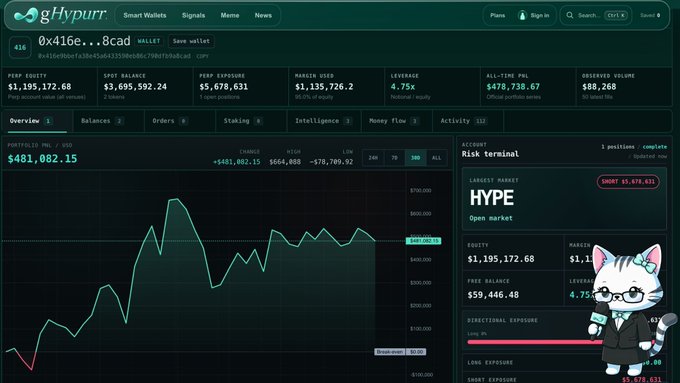Click the $481,082.15 chart price marker
680x383 pixels.
(x=424, y=241)
